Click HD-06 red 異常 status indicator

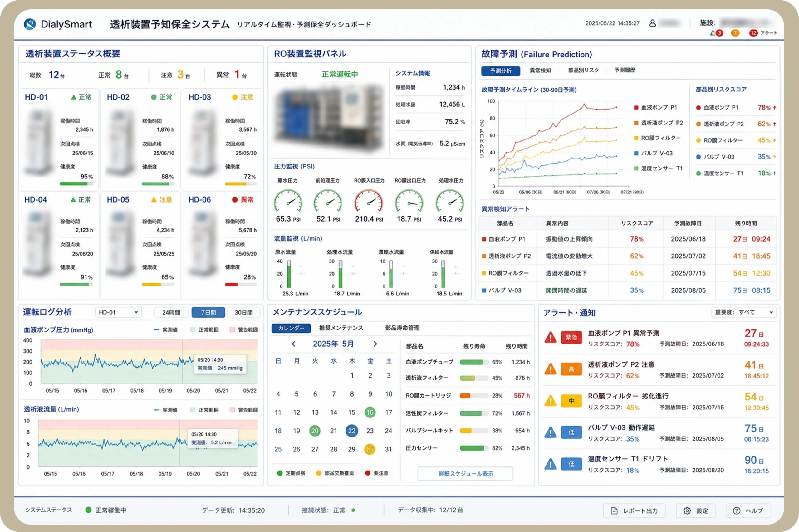click(x=243, y=199)
